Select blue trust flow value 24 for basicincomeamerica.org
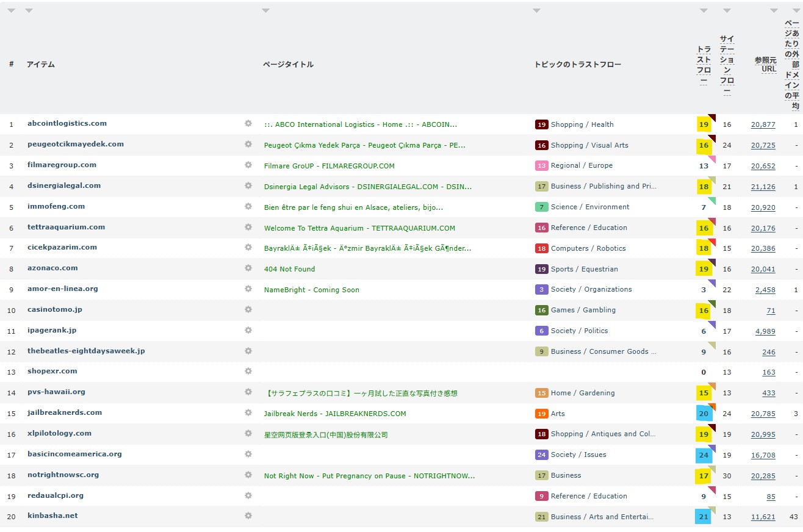The width and height of the screenshot is (803, 532). pos(704,455)
